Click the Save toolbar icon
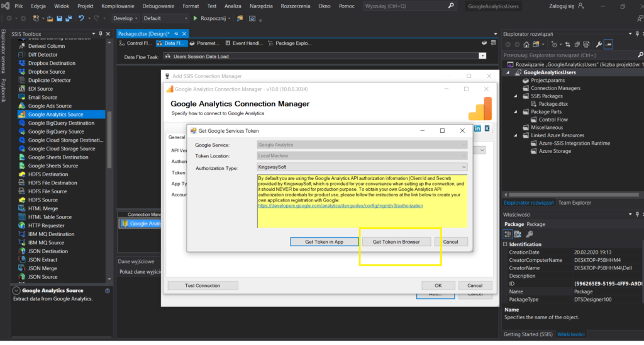This screenshot has height=345, width=644. (59, 18)
